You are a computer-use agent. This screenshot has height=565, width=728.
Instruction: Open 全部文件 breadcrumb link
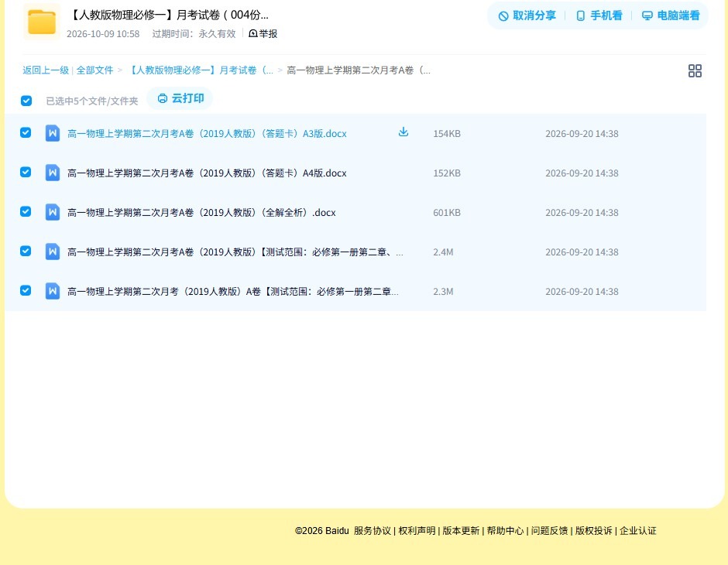tap(94, 70)
